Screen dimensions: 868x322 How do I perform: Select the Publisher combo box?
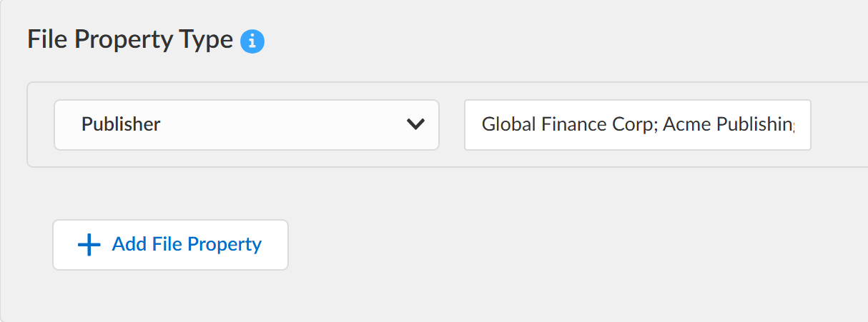click(246, 125)
